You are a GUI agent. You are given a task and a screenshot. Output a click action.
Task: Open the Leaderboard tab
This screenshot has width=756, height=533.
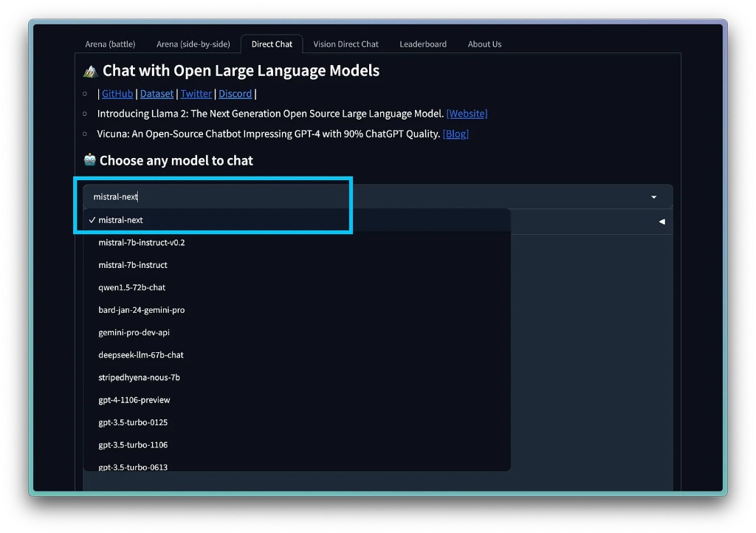pos(423,44)
